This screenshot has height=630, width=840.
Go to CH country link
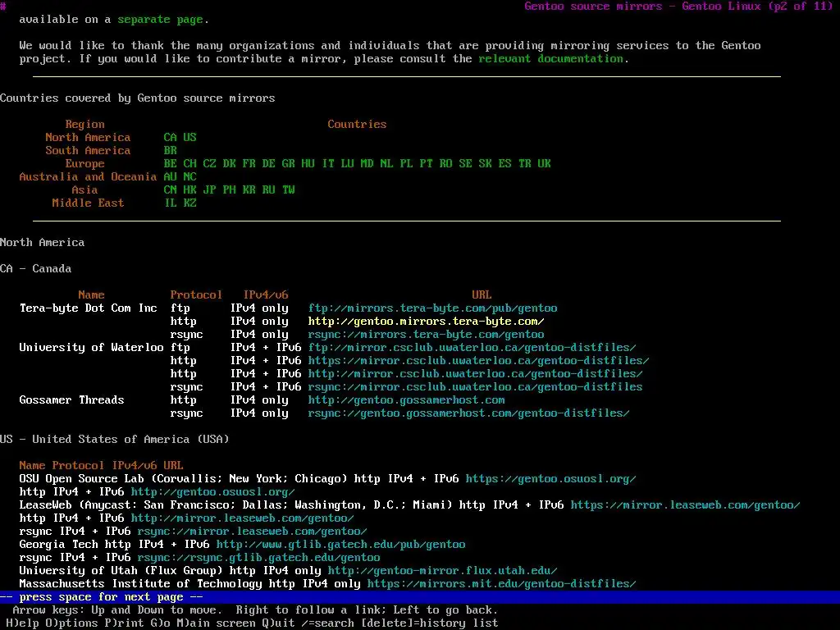pyautogui.click(x=189, y=164)
